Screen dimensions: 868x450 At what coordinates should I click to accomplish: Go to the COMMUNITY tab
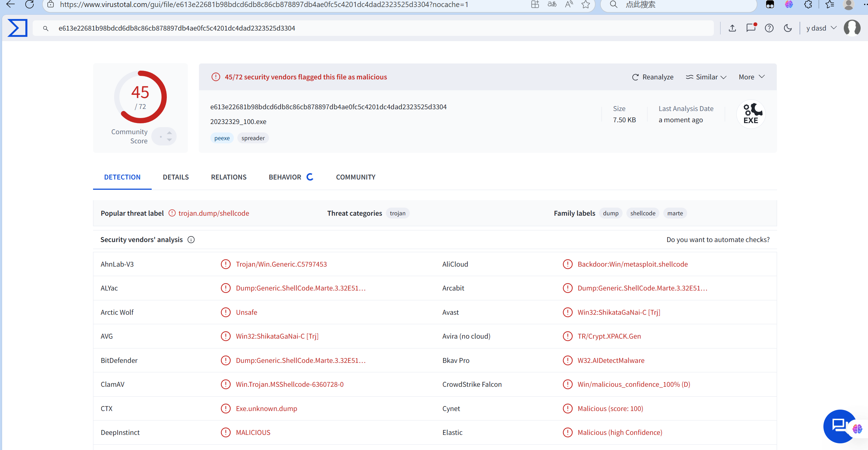pos(355,177)
